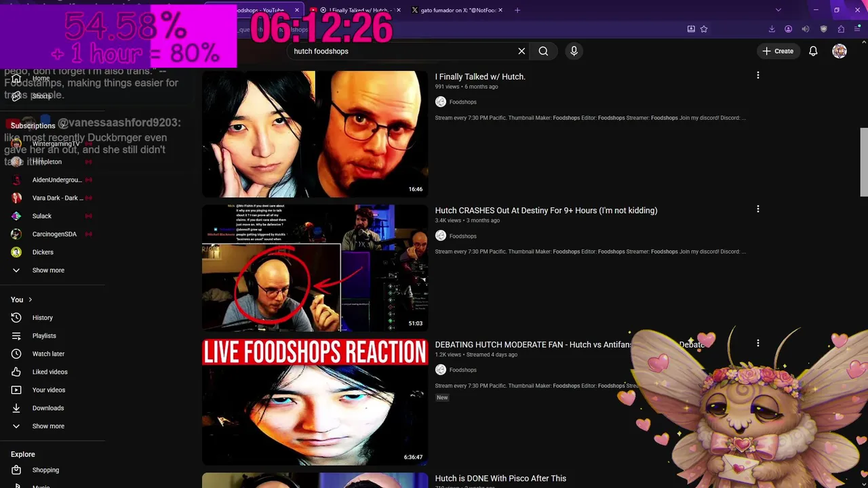Image resolution: width=868 pixels, height=488 pixels.
Task: Open browser extensions puzzle icon
Action: [x=841, y=29]
